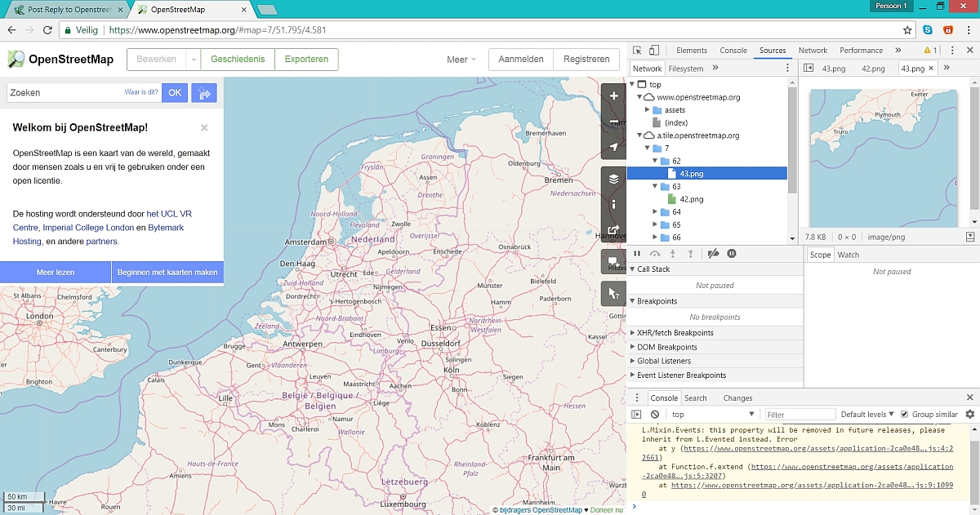Switch to the Watch tab
This screenshot has width=980, height=515.
(x=849, y=255)
